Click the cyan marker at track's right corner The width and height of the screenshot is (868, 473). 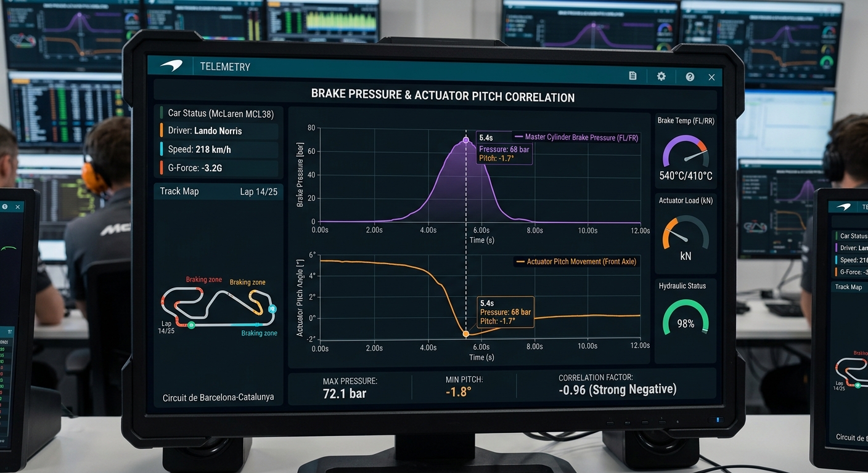click(x=272, y=309)
